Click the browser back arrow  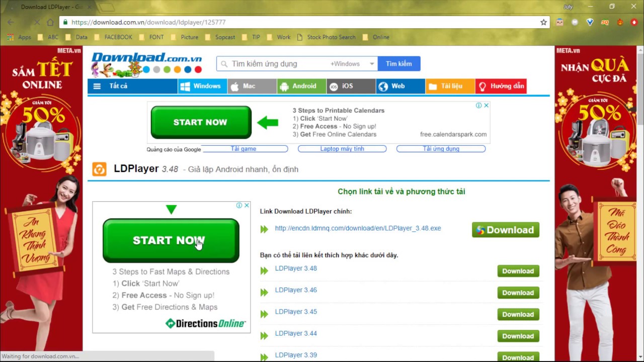[x=11, y=22]
